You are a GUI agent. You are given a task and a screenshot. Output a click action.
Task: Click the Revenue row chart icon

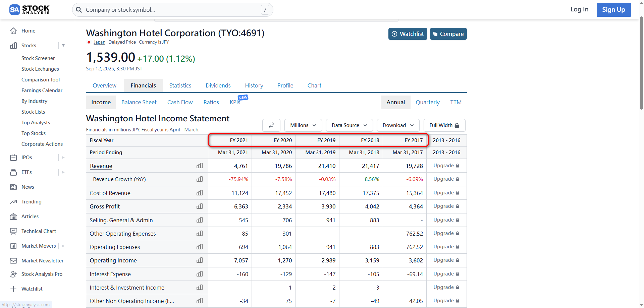200,166
